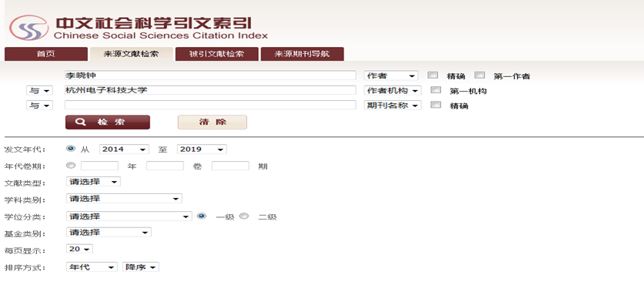Select the 年代卷期 radio button
This screenshot has height=285, width=644.
tap(71, 166)
